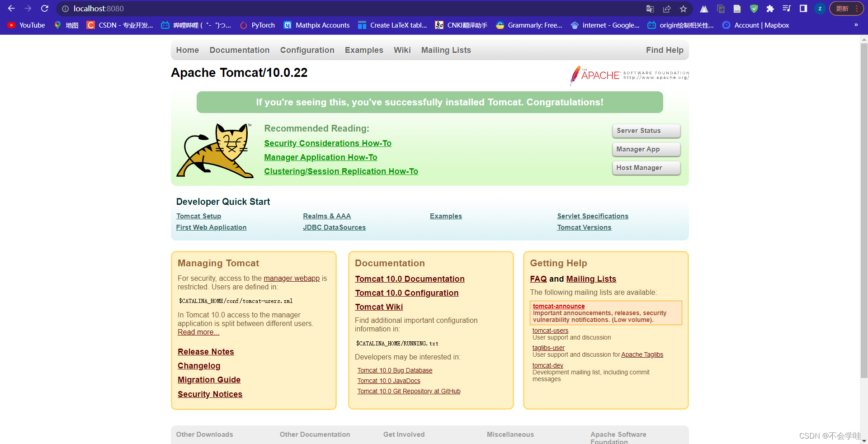Image resolution: width=868 pixels, height=444 pixels.
Task: Open the Extensions puzzle icon
Action: click(770, 9)
